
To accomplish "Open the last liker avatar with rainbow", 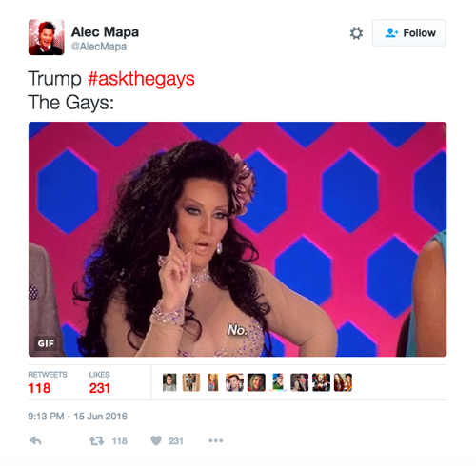I will pyautogui.click(x=343, y=382).
